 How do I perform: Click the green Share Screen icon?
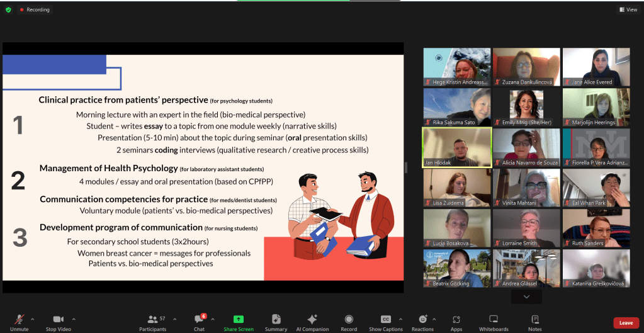pos(239,320)
